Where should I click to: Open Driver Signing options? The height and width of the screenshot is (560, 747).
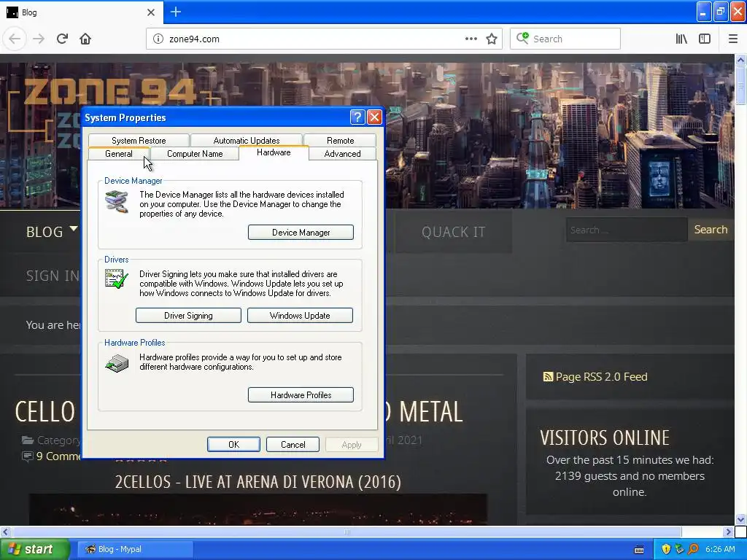(x=188, y=316)
